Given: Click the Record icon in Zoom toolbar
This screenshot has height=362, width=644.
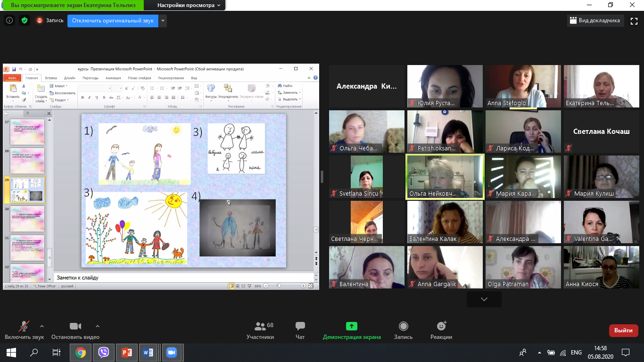Looking at the screenshot, I should pos(403,326).
